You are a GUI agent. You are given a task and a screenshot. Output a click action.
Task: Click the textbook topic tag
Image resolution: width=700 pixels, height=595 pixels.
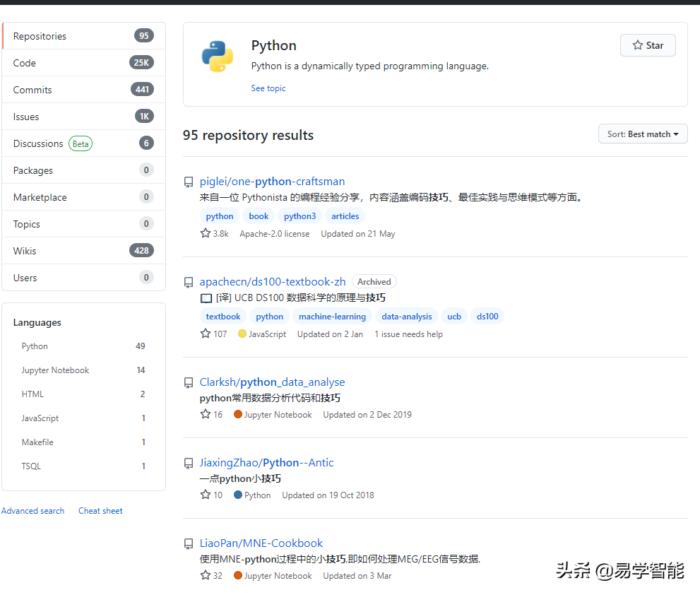tap(223, 317)
